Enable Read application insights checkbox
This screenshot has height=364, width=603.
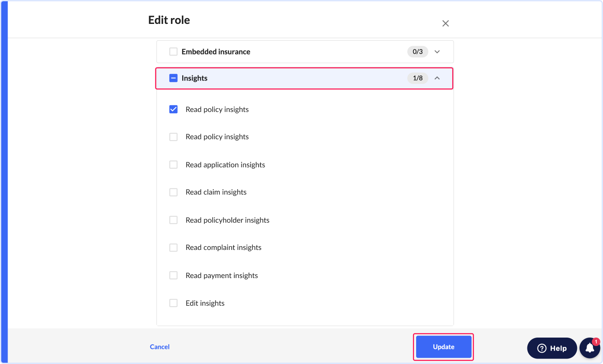(173, 165)
